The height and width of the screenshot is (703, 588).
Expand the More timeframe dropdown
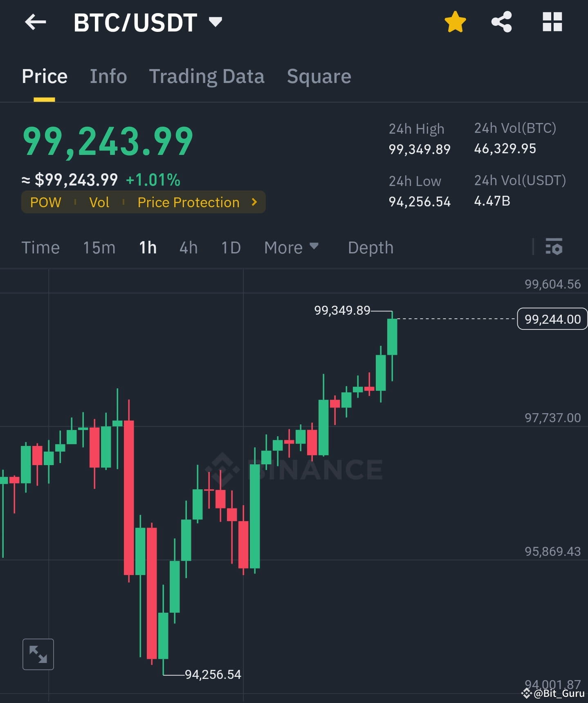tap(291, 247)
